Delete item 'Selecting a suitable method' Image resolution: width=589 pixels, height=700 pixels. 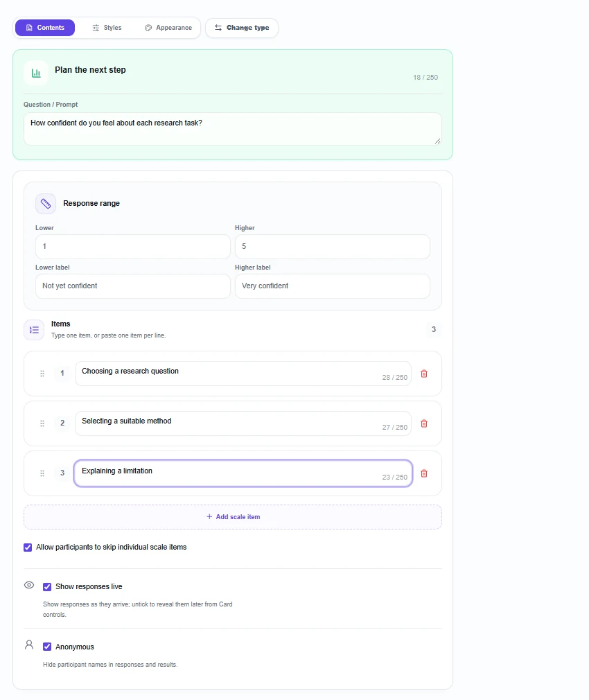coord(424,423)
